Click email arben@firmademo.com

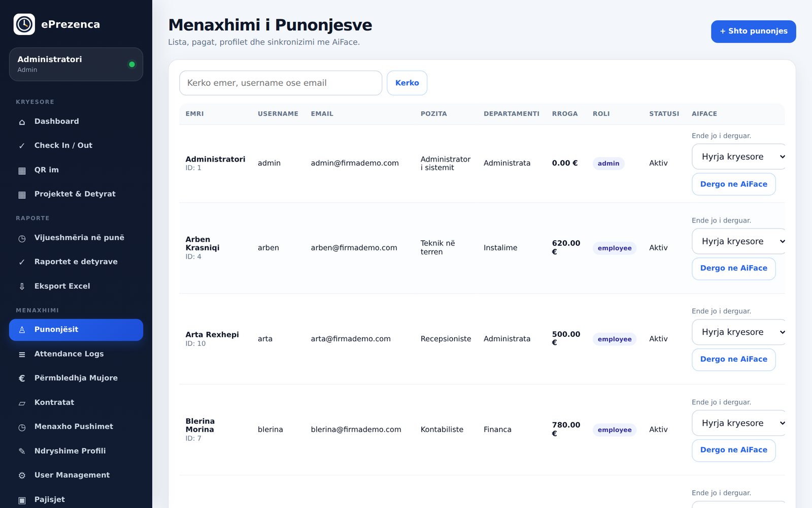tap(354, 248)
